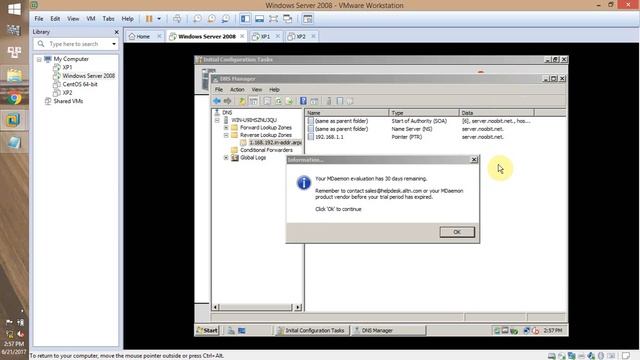640x360 pixels.
Task: Click DNS Manager button on guest taskbar
Action: [388, 331]
